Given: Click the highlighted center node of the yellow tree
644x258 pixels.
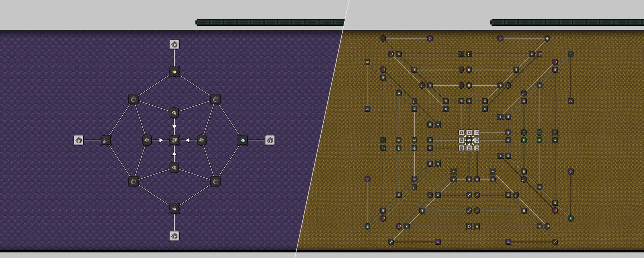Looking at the screenshot, I should [x=469, y=140].
